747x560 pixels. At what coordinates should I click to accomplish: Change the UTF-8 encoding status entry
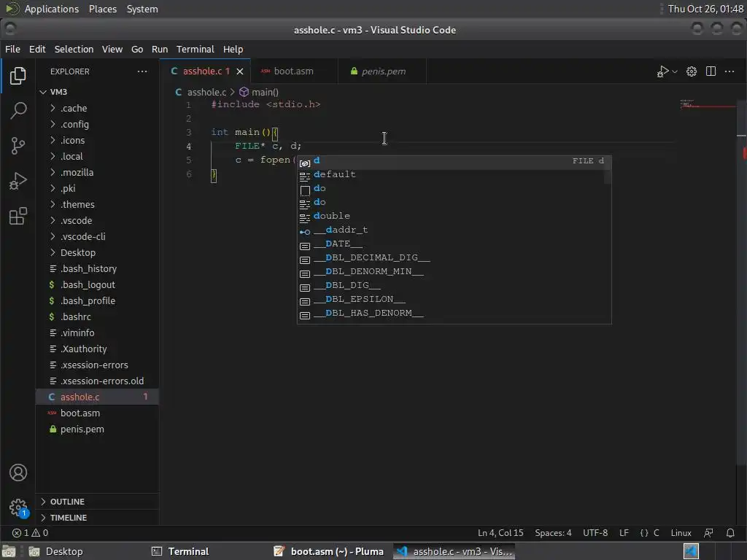point(595,533)
